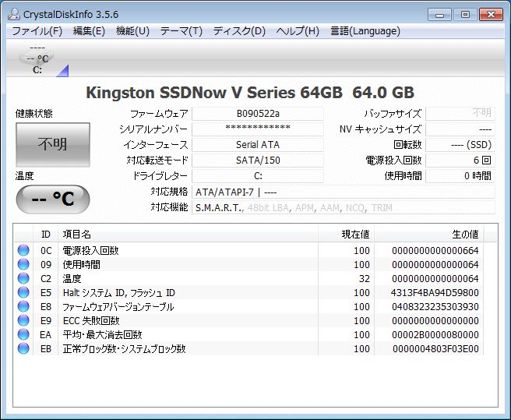Select the 平均・最大消去回数 attribute name

[x=102, y=334]
